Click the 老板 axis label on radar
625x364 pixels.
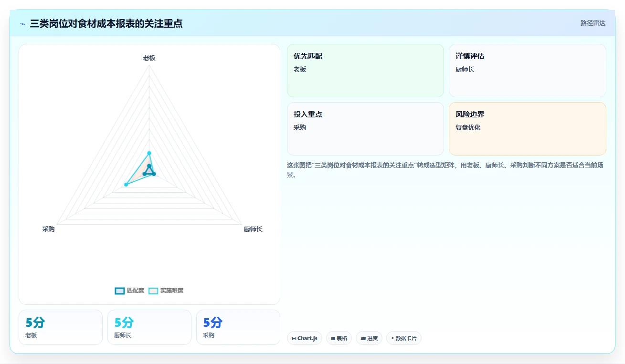149,58
